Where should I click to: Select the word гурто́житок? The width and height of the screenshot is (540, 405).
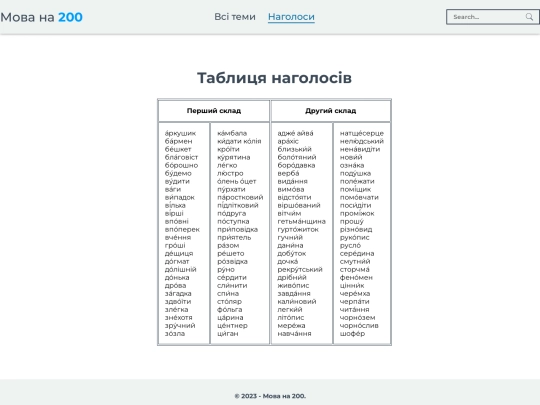(298, 229)
